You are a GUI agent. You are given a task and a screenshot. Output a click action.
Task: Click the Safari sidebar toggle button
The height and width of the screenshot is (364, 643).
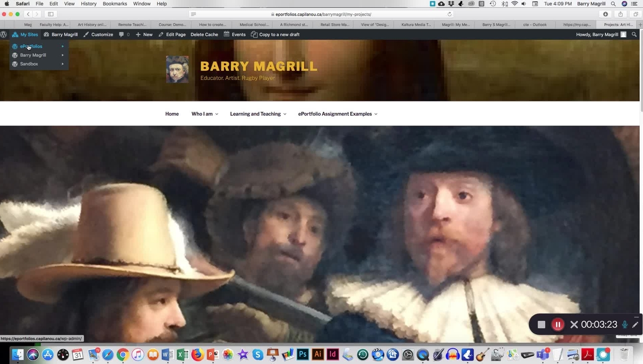click(x=51, y=14)
